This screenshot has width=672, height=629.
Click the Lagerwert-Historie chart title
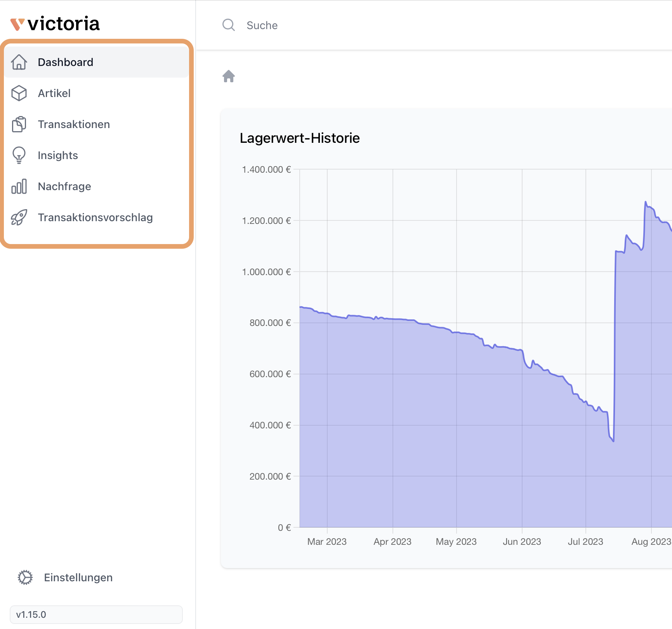[x=299, y=138]
